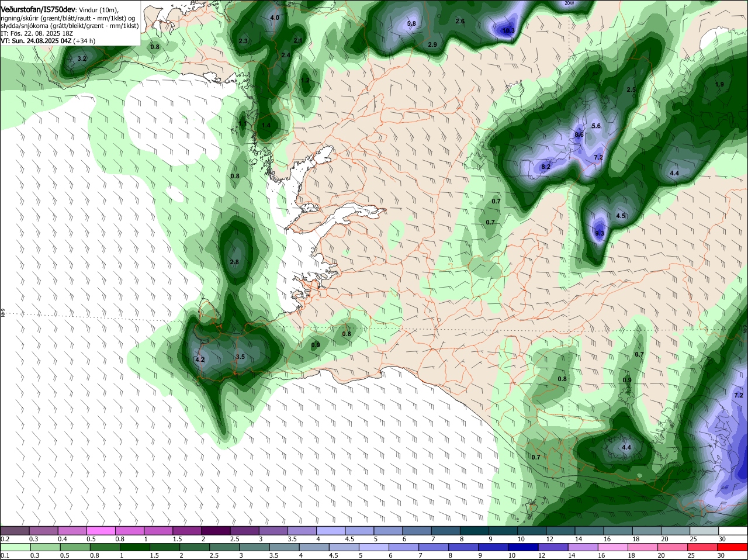The height and width of the screenshot is (560, 748).
Task: Click the 4.0 precipitation value
Action: tap(275, 18)
